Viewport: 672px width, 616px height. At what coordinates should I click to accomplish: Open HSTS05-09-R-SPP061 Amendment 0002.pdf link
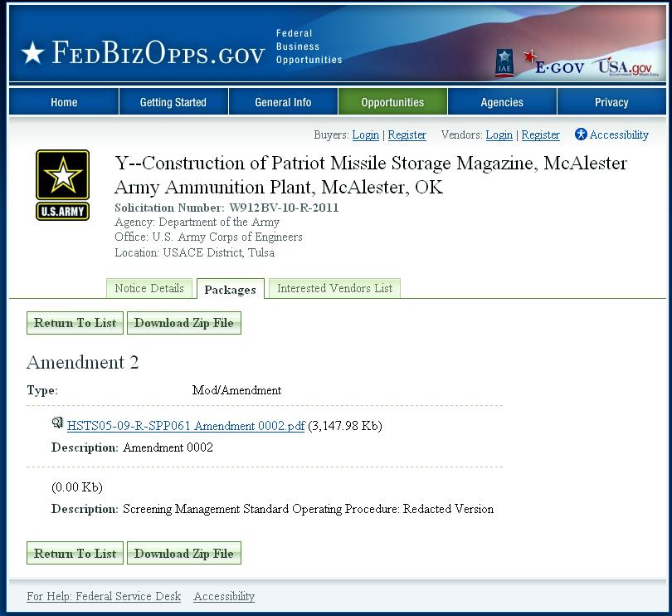tap(186, 426)
